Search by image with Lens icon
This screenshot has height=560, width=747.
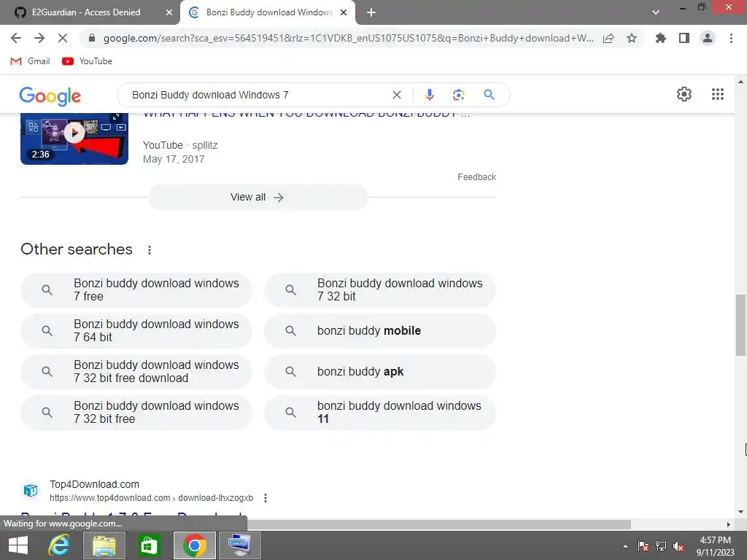(458, 95)
